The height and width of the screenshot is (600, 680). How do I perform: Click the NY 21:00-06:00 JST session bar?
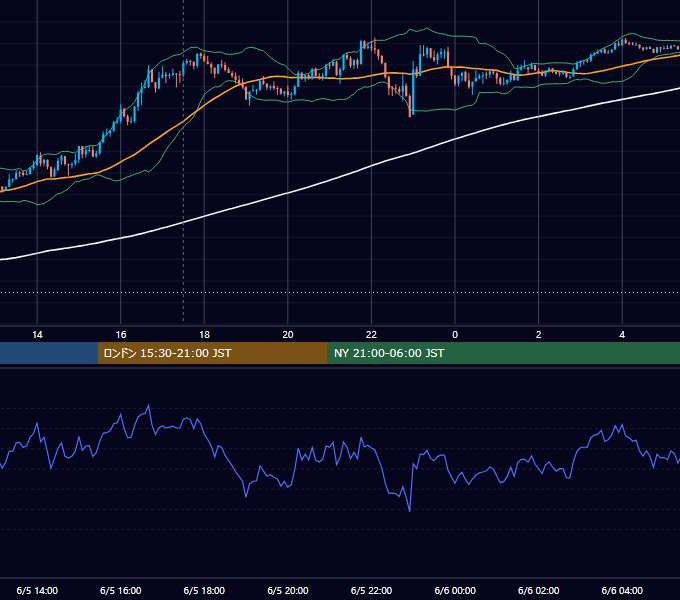pyautogui.click(x=503, y=353)
